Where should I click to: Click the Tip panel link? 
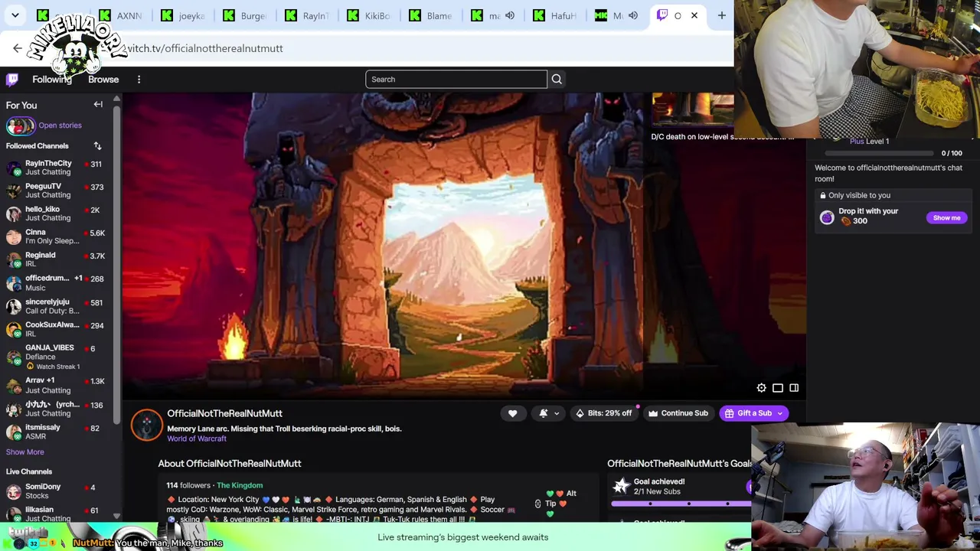(x=550, y=504)
